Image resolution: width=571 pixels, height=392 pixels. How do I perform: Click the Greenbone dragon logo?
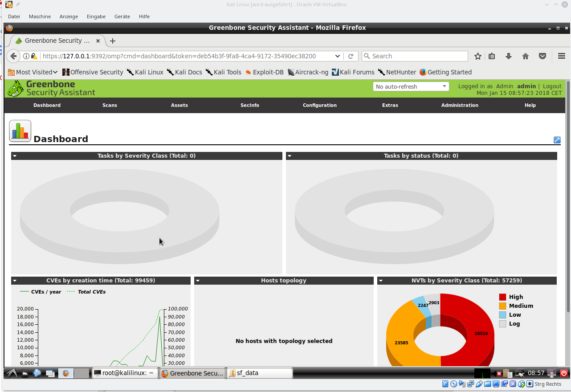point(16,88)
